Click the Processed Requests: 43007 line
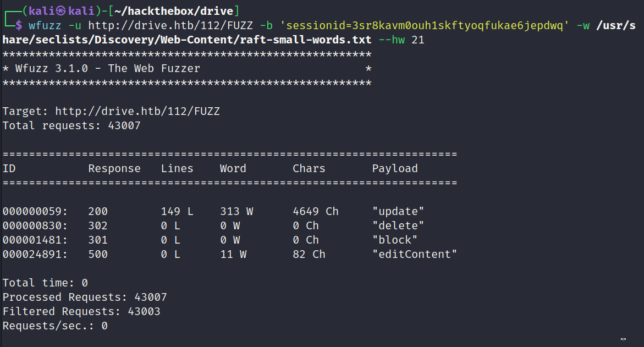Viewport: 644px width, 347px height. pos(85,298)
